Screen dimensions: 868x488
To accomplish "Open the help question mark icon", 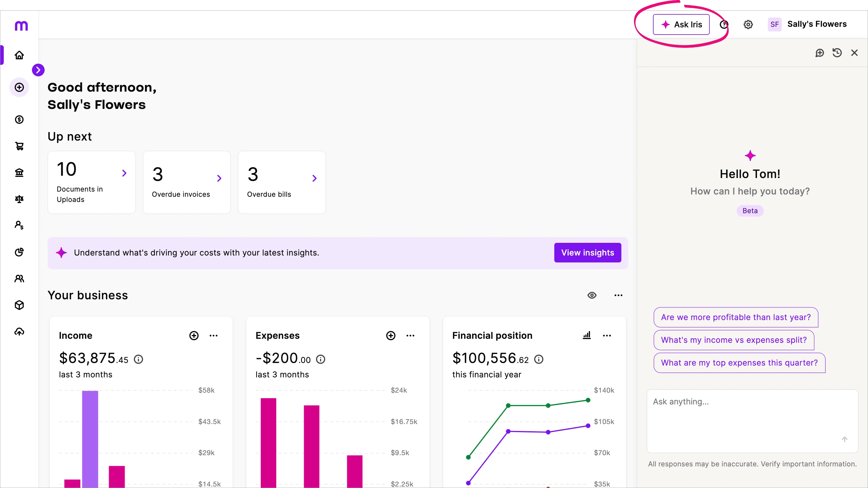I will 724,24.
